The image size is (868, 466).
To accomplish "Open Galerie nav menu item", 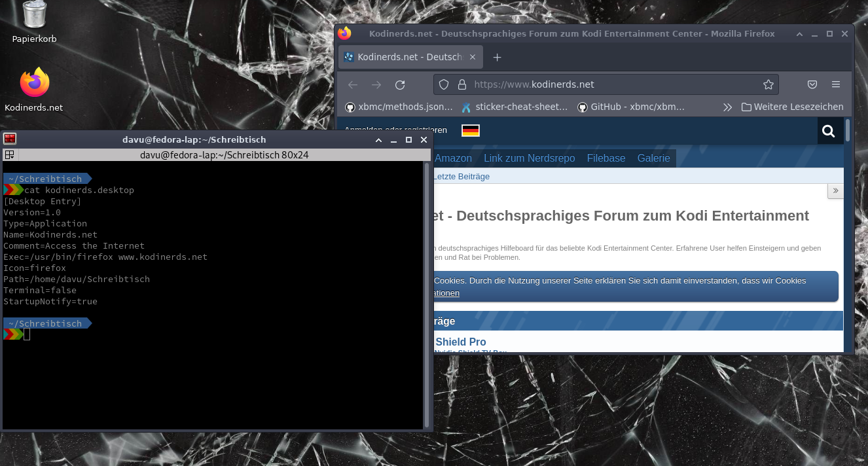I will pos(654,158).
